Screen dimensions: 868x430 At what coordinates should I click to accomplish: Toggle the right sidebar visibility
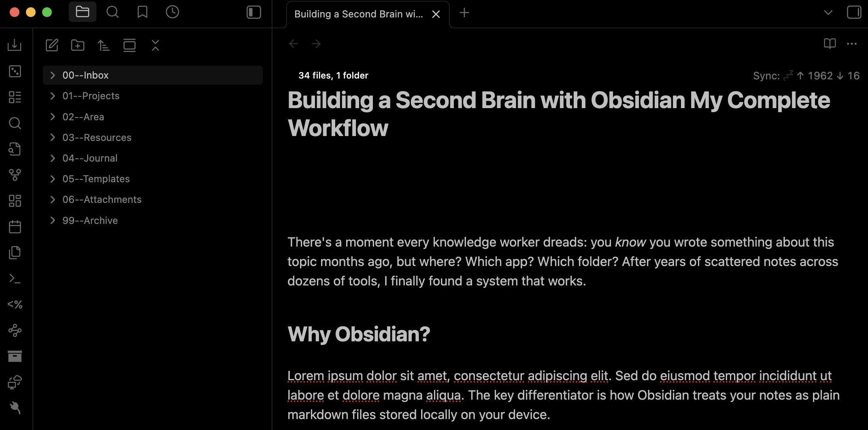(854, 12)
